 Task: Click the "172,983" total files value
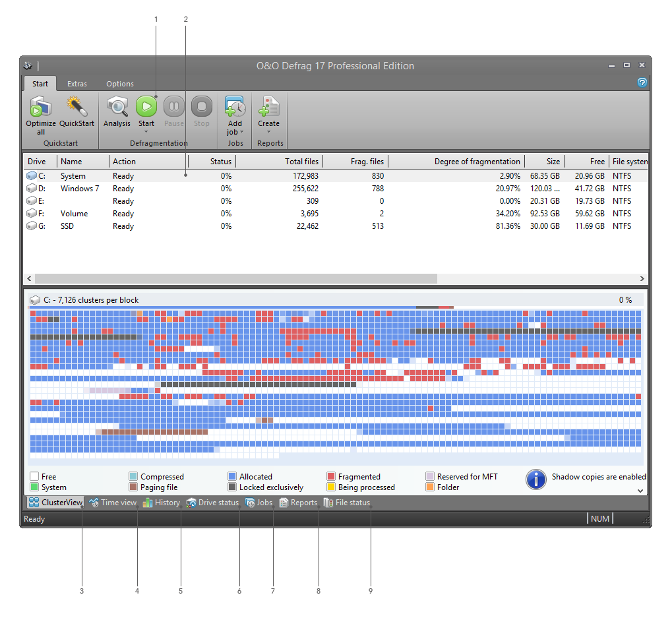305,175
